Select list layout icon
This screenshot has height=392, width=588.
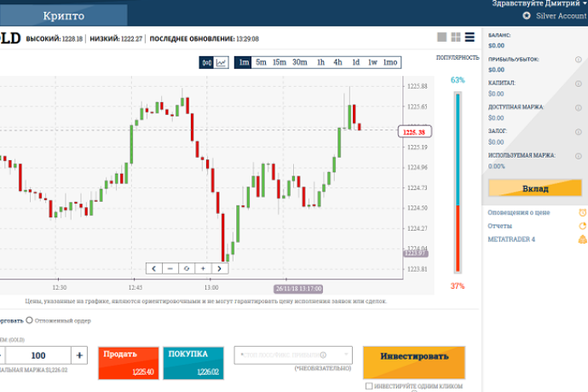pos(470,37)
